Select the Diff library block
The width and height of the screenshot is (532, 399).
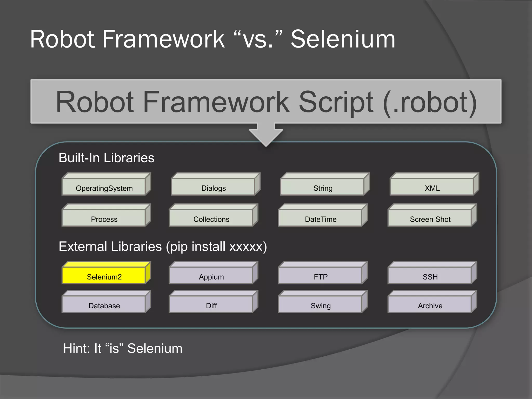coord(211,305)
